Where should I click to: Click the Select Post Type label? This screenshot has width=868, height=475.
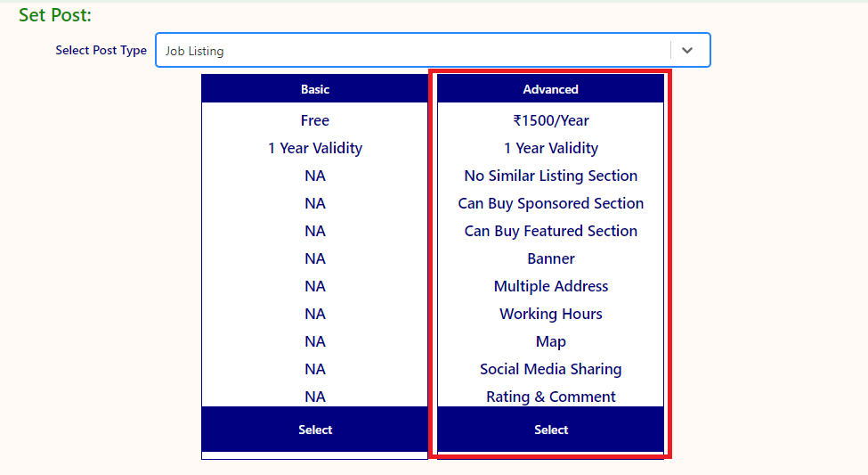(x=101, y=51)
